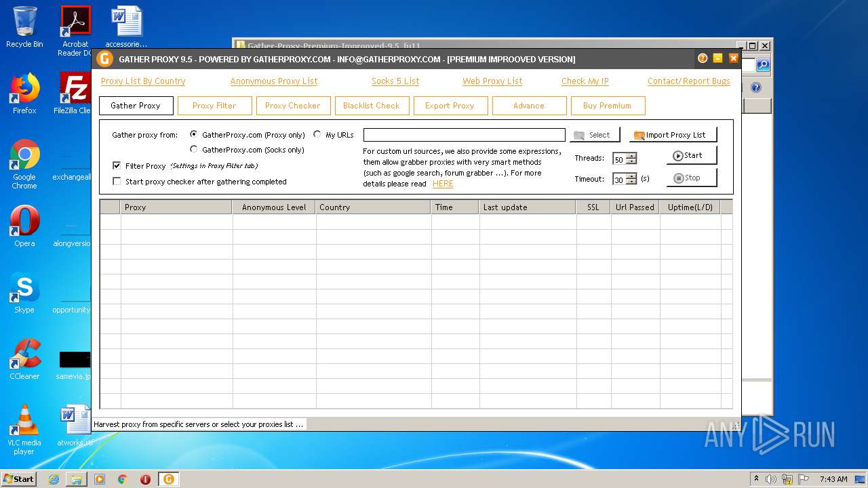Viewport: 868px width, 488px height.
Task: Select the Gather Proxy taskbar button
Action: pos(168,479)
